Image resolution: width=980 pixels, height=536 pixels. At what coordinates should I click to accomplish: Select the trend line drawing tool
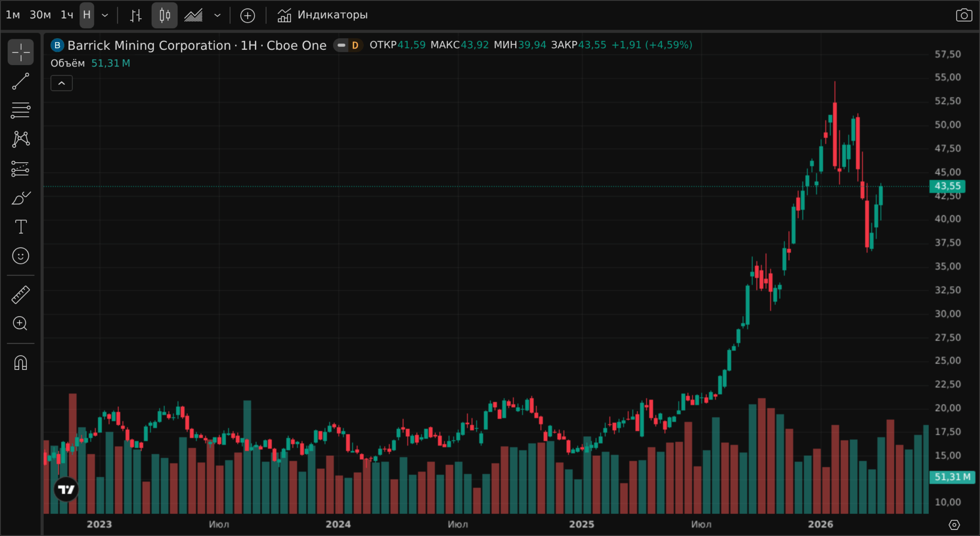[x=21, y=81]
